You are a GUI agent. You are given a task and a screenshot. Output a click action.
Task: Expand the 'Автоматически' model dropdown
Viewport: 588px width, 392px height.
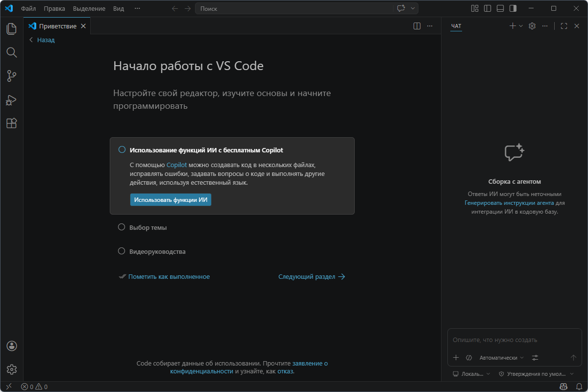click(x=501, y=358)
